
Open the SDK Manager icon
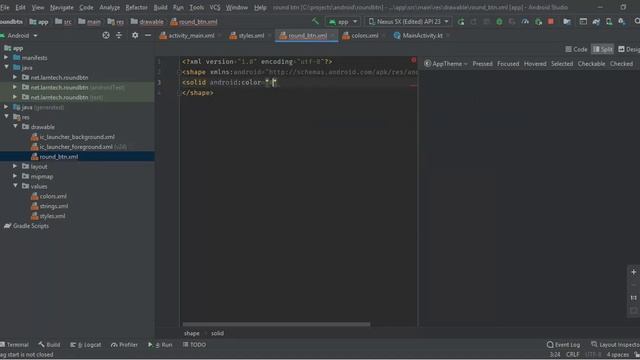[622, 22]
